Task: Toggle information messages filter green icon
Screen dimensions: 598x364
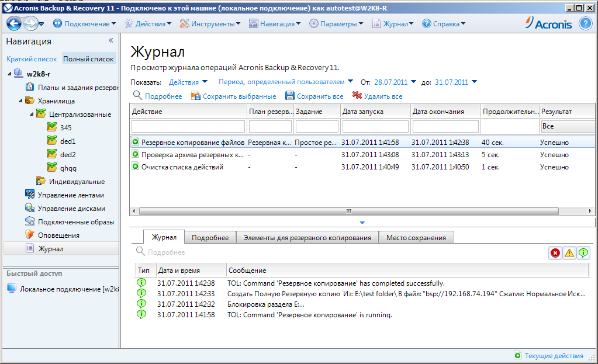Action: [x=583, y=253]
